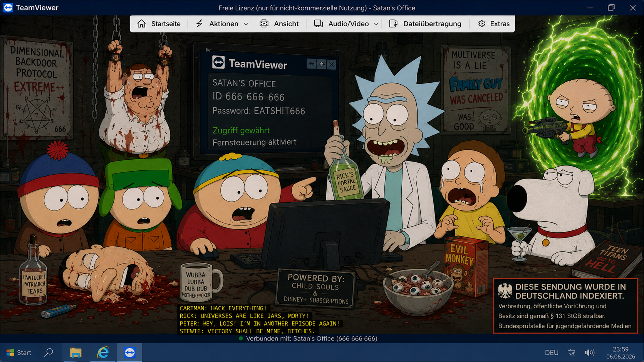Click the Ansicht view icon

(264, 23)
